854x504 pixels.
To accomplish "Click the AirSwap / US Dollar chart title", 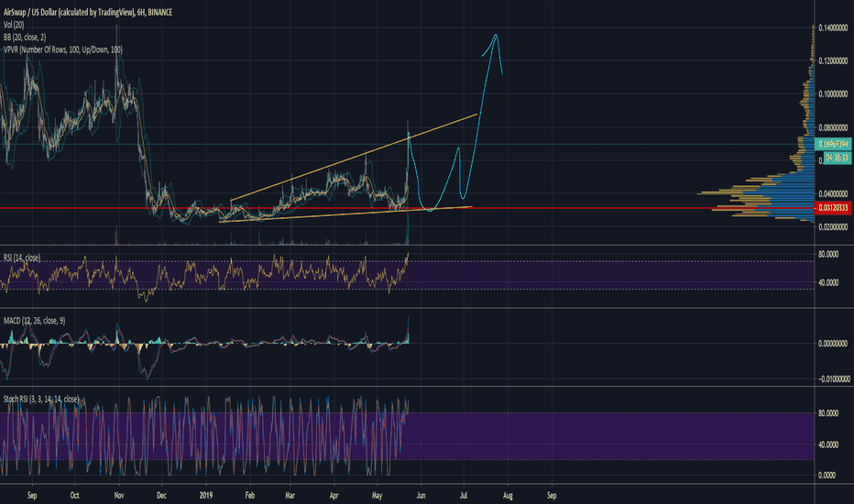I will point(88,12).
